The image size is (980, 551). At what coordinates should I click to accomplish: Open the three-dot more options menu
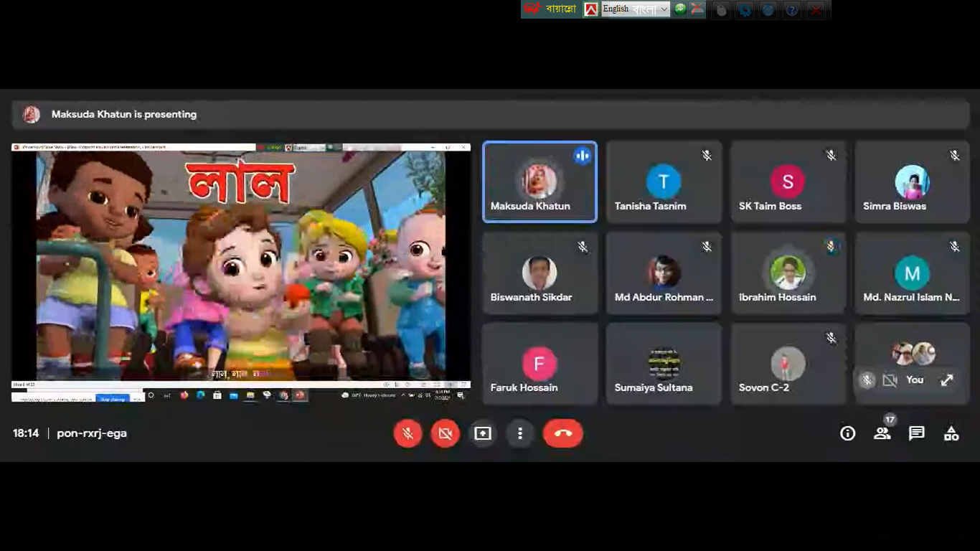coord(519,433)
